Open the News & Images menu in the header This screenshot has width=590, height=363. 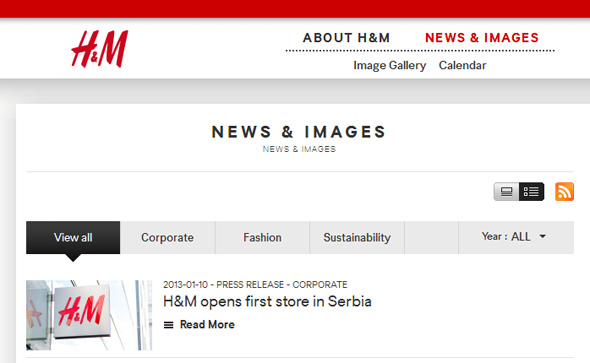(x=482, y=38)
